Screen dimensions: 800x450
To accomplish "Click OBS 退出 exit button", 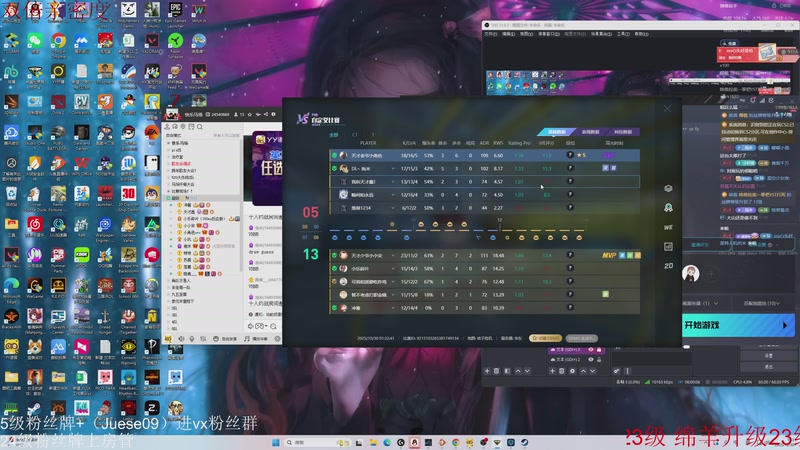I will (x=768, y=367).
